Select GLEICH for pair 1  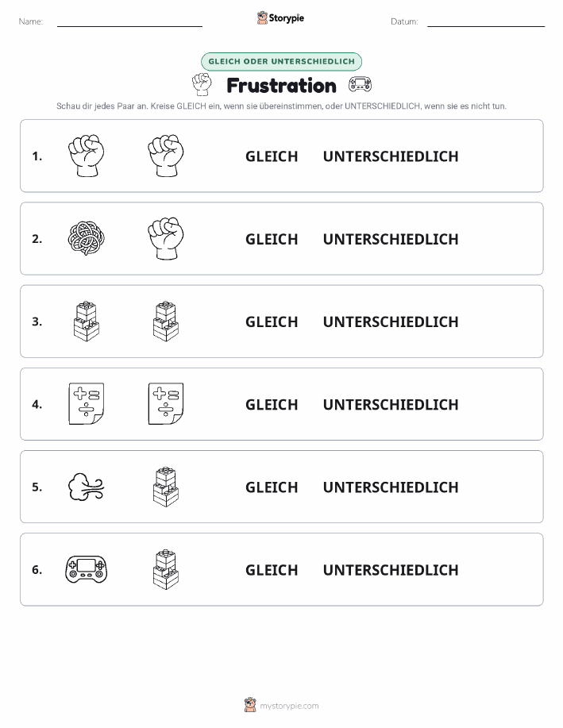(272, 156)
